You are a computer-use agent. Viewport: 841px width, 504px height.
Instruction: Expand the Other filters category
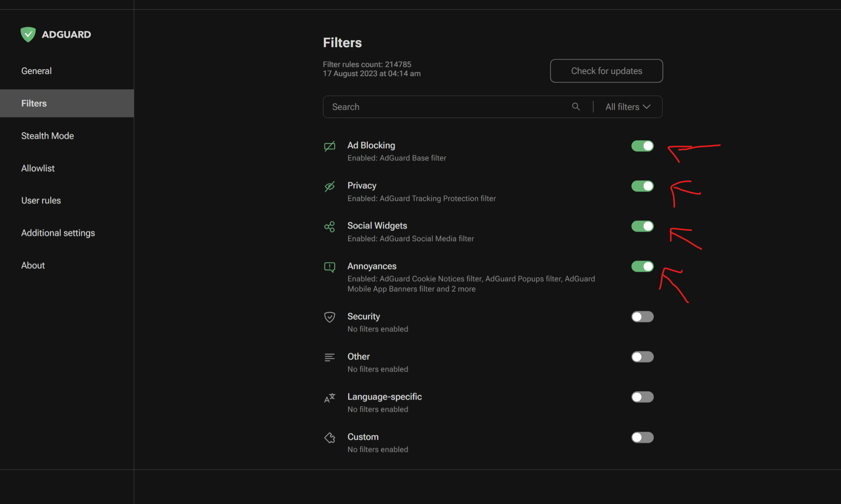point(358,357)
